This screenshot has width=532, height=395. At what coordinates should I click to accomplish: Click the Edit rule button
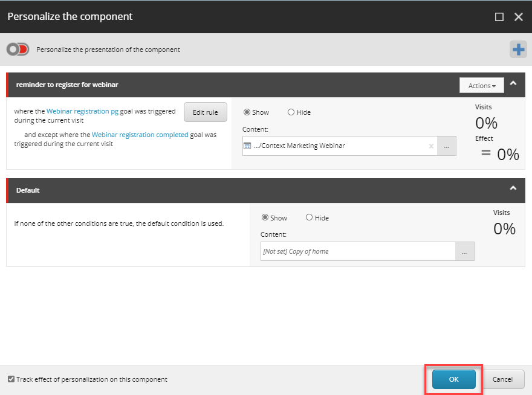206,112
